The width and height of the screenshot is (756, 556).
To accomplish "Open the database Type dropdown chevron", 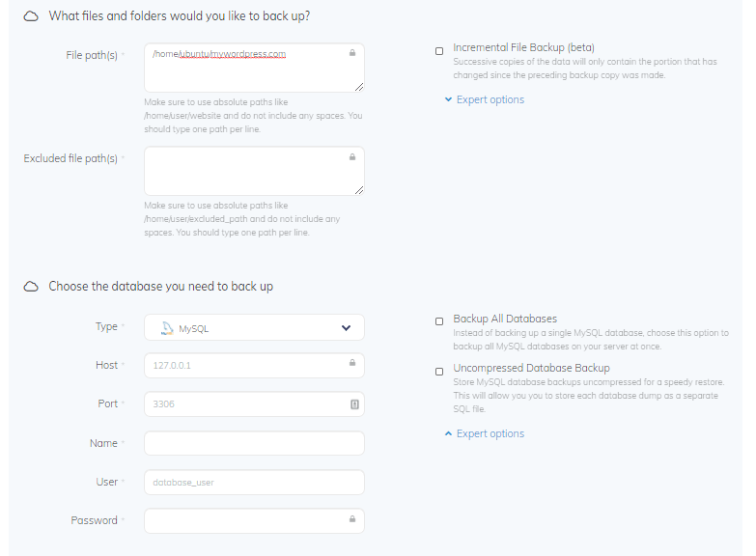I will (x=347, y=328).
